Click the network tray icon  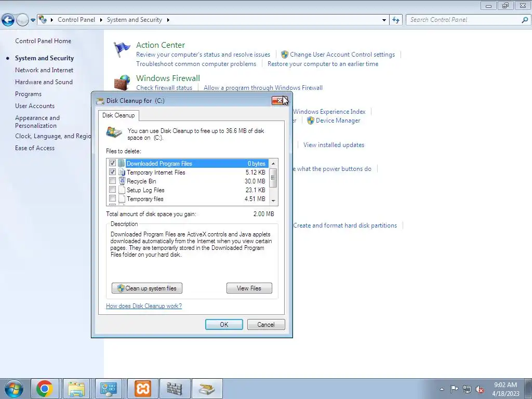(x=467, y=389)
